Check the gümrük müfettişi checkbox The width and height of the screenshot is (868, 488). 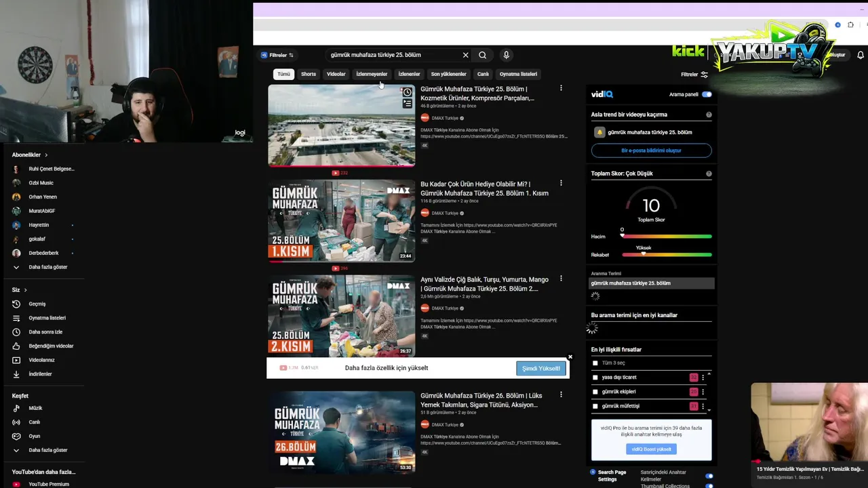595,406
